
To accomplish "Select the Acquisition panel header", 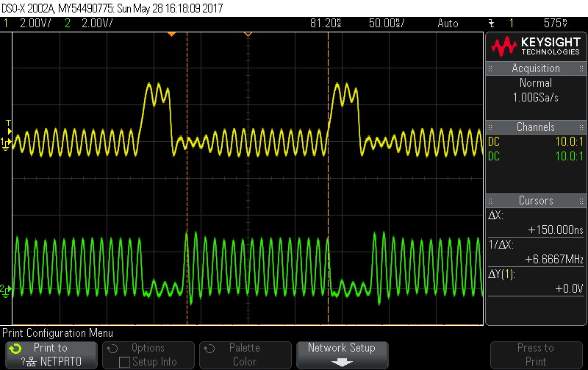I will (x=536, y=68).
